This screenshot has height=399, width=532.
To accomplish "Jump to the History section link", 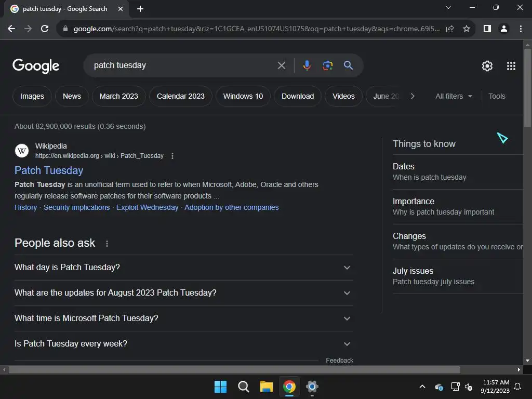I will click(x=26, y=207).
